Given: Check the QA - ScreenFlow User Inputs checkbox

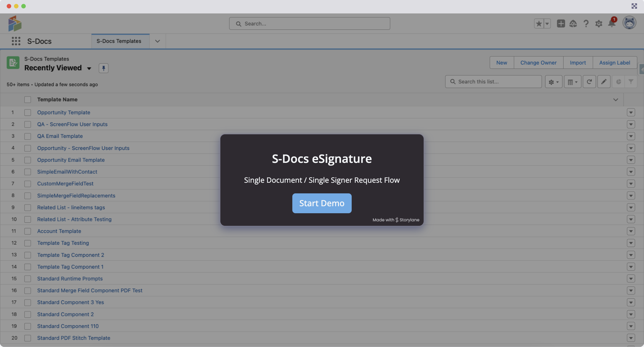Looking at the screenshot, I should click(27, 124).
